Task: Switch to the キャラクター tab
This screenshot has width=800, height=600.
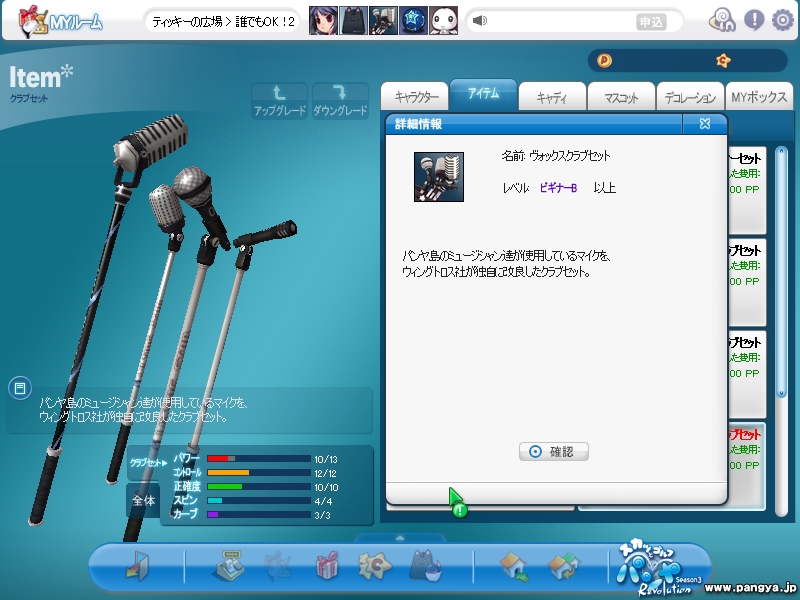Action: tap(415, 96)
